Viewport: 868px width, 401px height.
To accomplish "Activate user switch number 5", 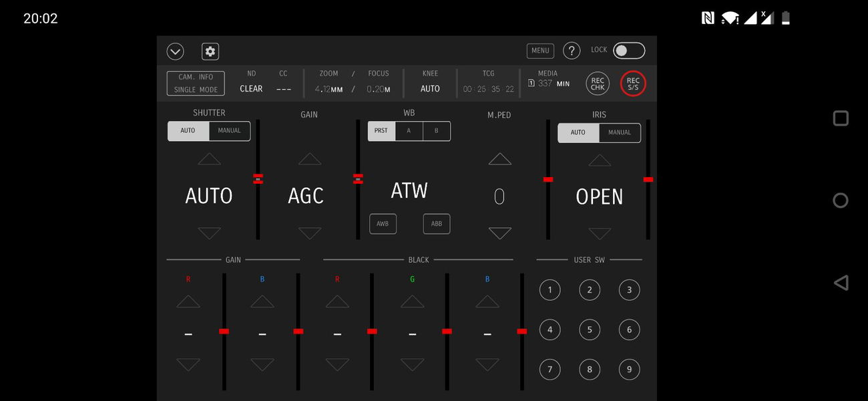I will (x=590, y=329).
